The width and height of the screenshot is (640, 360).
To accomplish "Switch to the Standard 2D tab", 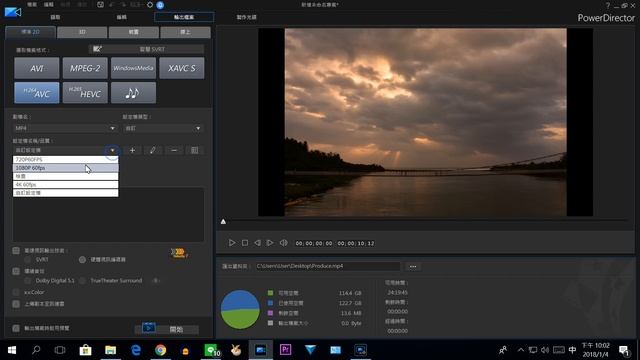I will point(30,32).
